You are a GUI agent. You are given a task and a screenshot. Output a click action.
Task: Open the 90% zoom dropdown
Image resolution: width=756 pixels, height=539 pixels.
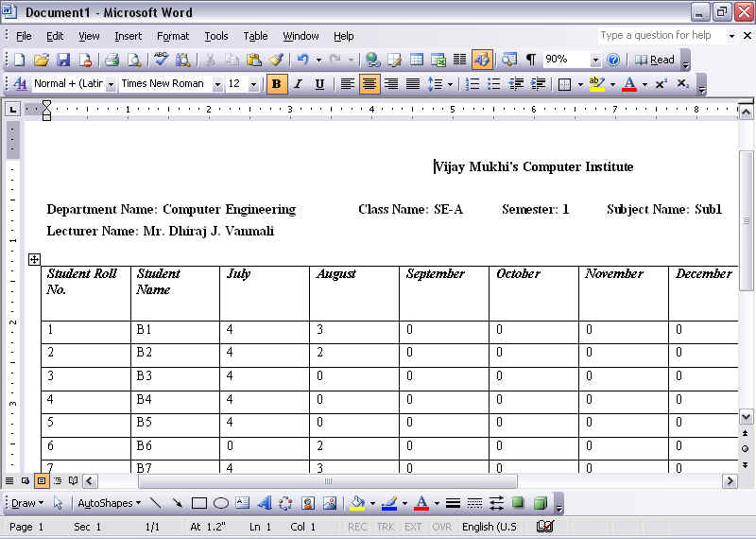click(x=595, y=60)
